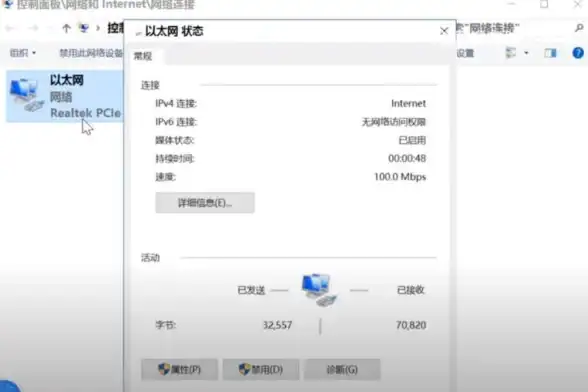Click the received bytes value 70,820
This screenshot has width=588, height=392.
tap(411, 325)
